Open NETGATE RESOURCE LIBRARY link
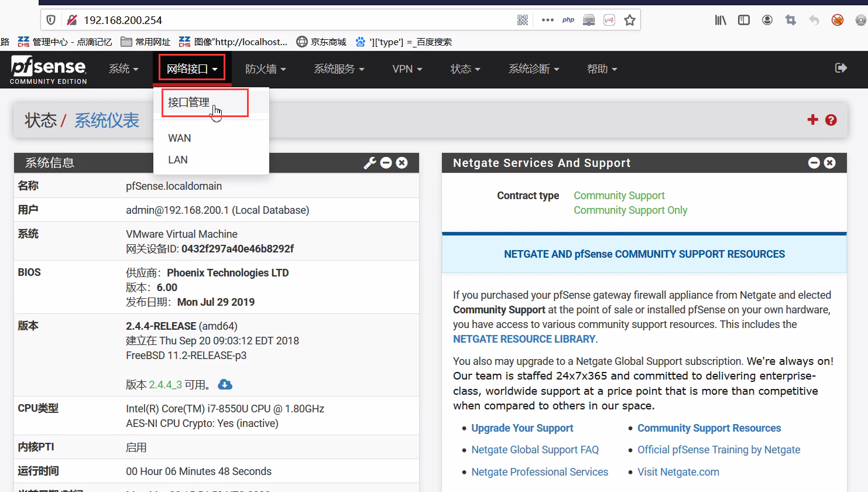This screenshot has width=868, height=492. pos(524,339)
